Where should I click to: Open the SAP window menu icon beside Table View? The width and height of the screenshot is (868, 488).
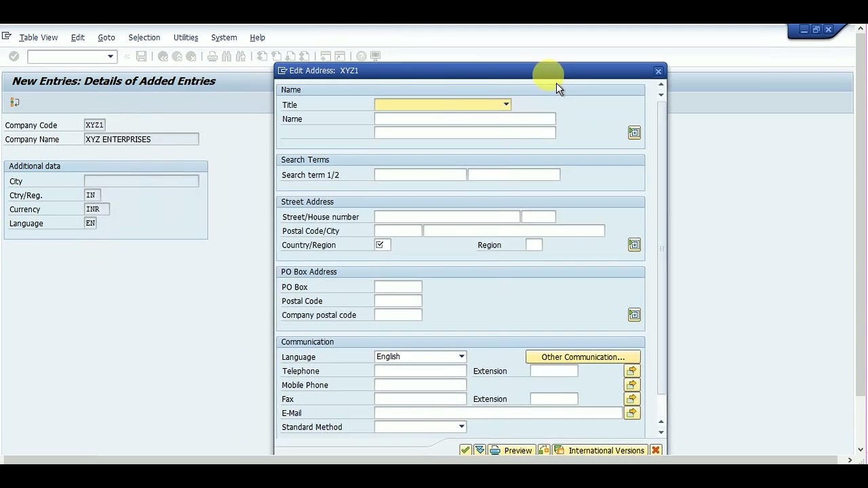tap(7, 37)
